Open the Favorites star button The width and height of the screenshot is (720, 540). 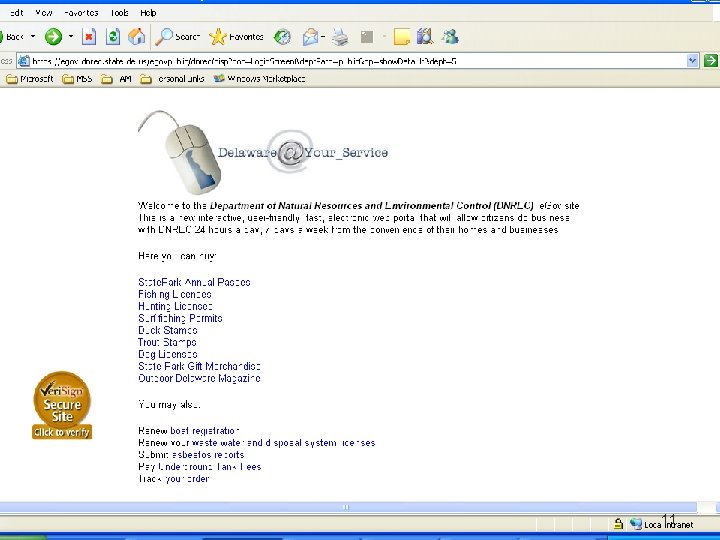tap(236, 37)
